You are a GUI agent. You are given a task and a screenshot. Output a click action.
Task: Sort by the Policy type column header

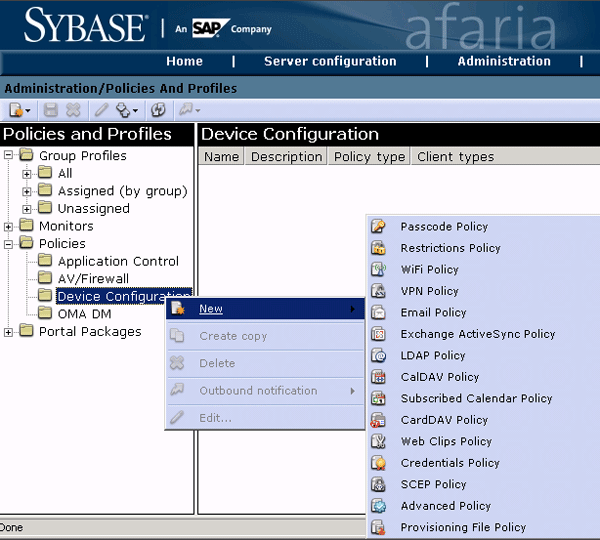369,157
